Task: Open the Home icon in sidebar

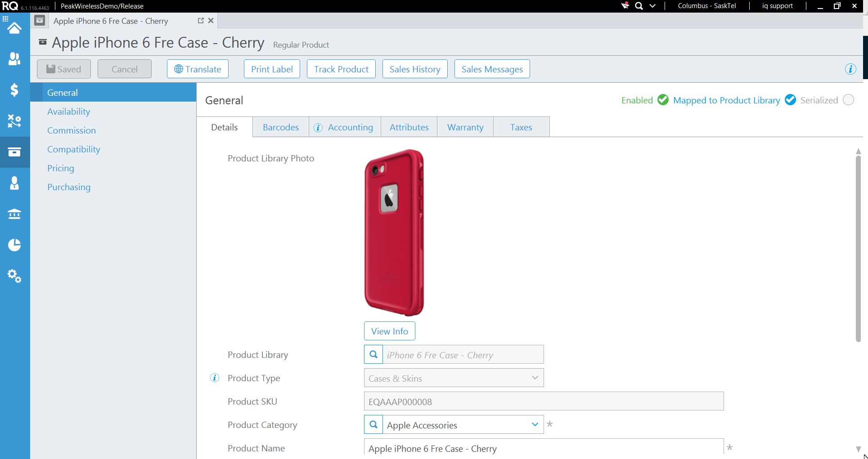Action: coord(14,28)
